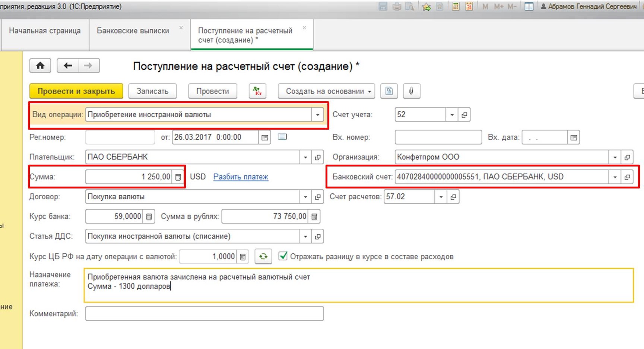
Task: Toggle Отражать разницу в курсе checkbox
Action: tap(283, 256)
